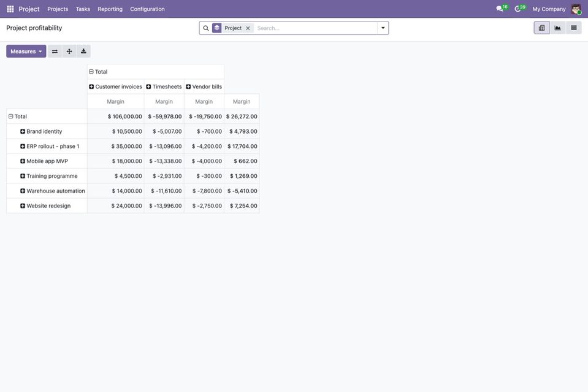Viewport: 588px width, 392px height.
Task: Open the activities clock icon
Action: coord(517,9)
